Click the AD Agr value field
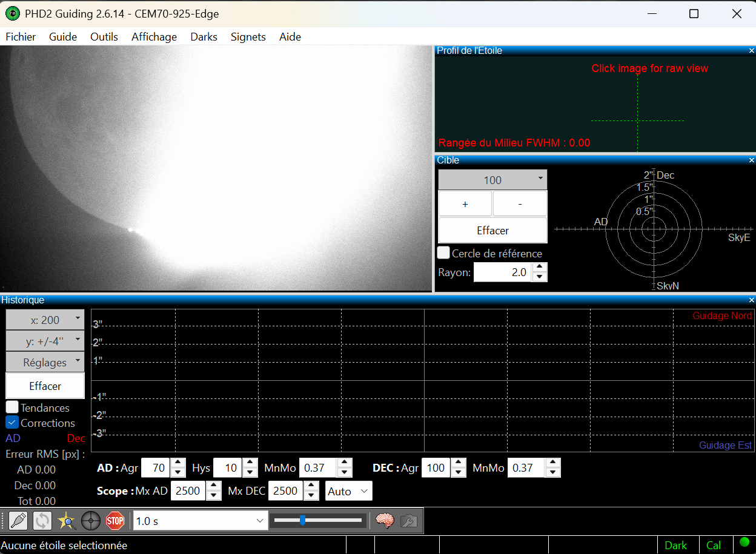756x554 pixels. [155, 468]
